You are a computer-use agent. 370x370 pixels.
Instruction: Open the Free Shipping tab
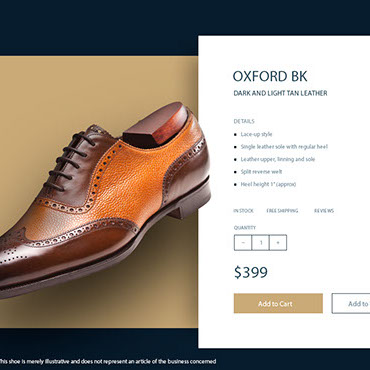[282, 211]
